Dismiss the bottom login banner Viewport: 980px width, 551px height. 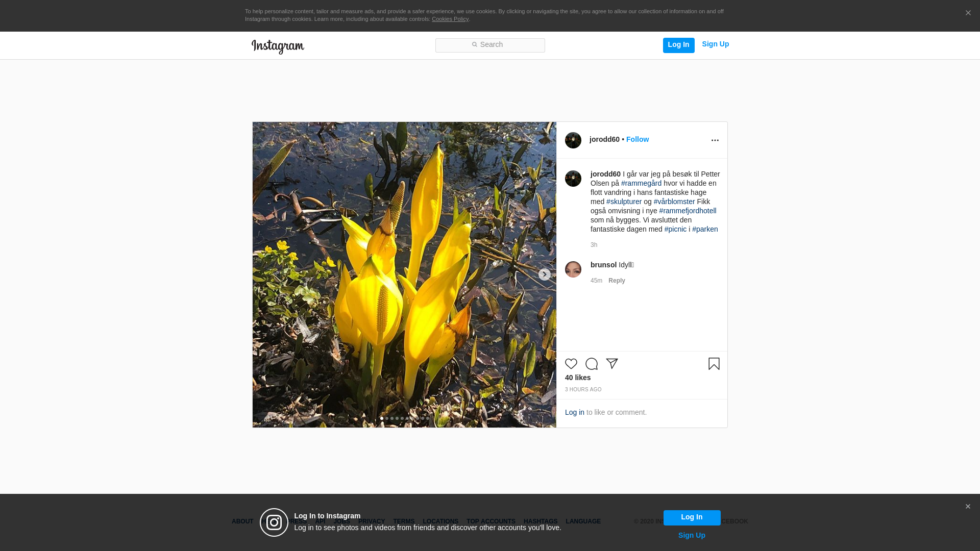coord(967,507)
